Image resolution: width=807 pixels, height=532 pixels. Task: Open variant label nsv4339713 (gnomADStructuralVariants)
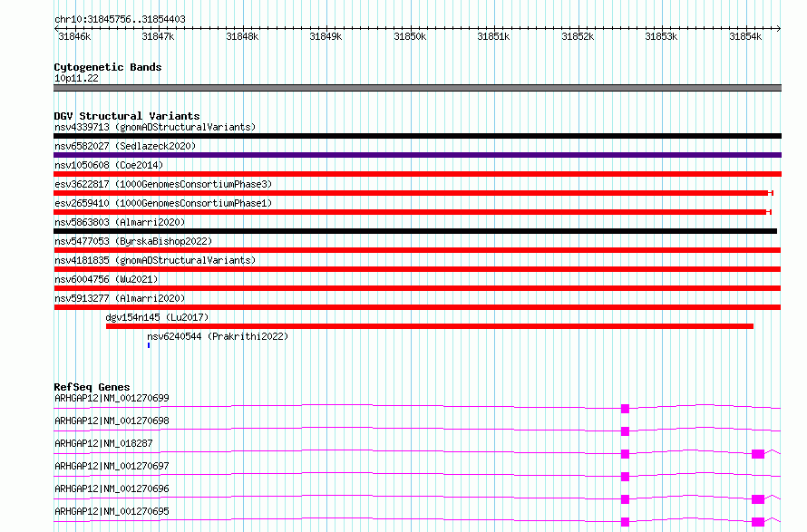(x=155, y=127)
